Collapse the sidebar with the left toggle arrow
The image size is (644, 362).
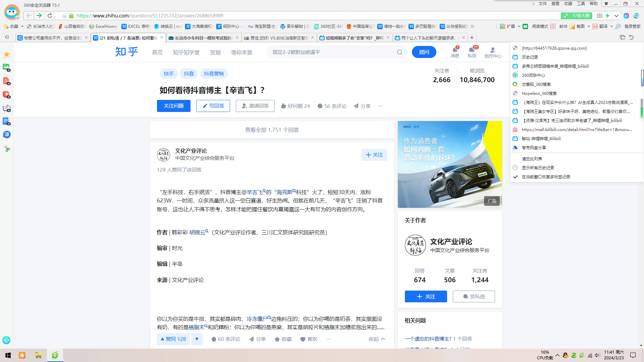pyautogui.click(x=7, y=37)
